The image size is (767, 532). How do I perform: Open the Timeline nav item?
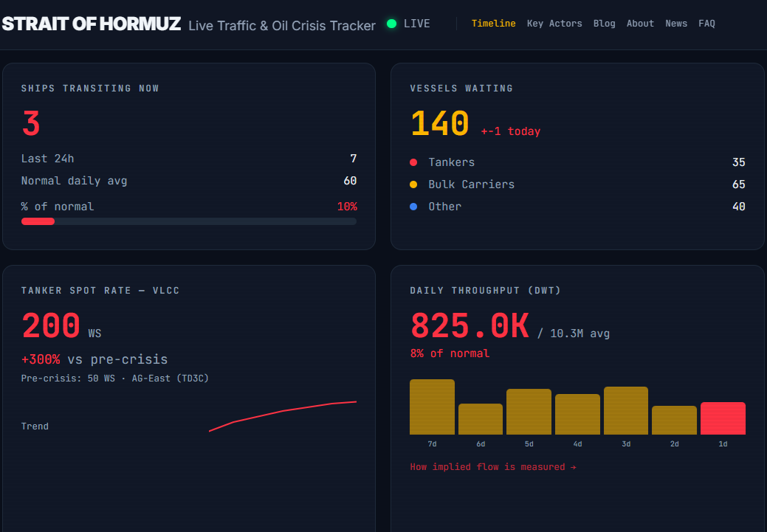coord(493,24)
